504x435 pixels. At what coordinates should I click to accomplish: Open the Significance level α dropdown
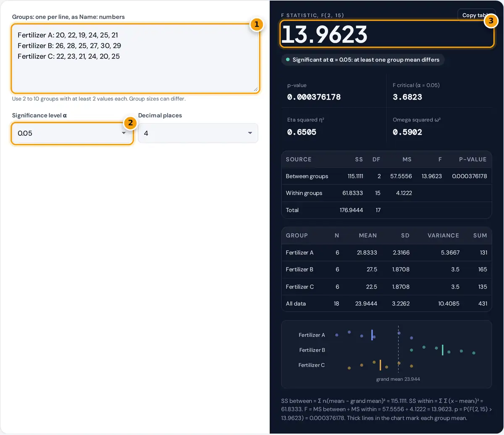pos(72,133)
